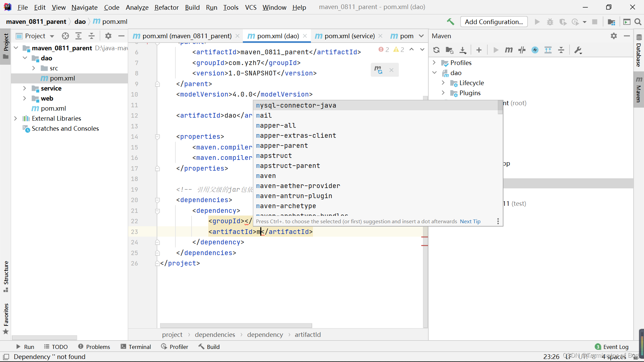The height and width of the screenshot is (362, 644).
Task: Click Load Maven Changes floating icon
Action: coord(378,70)
